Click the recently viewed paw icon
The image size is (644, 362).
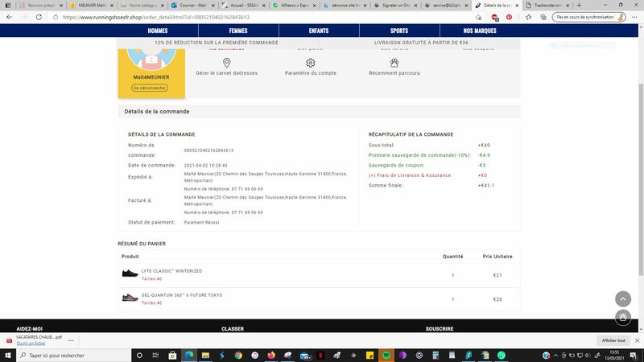coord(394,63)
